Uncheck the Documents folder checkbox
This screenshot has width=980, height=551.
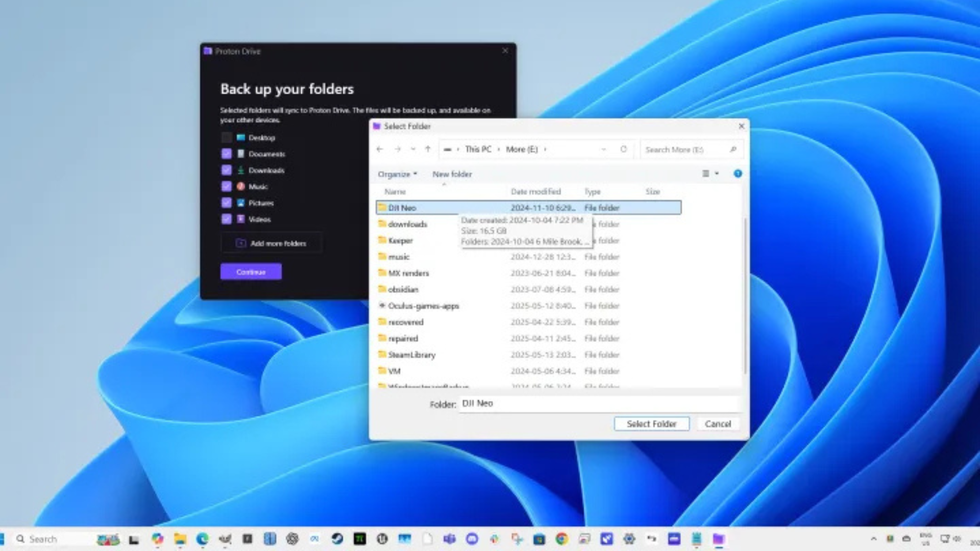coord(227,154)
